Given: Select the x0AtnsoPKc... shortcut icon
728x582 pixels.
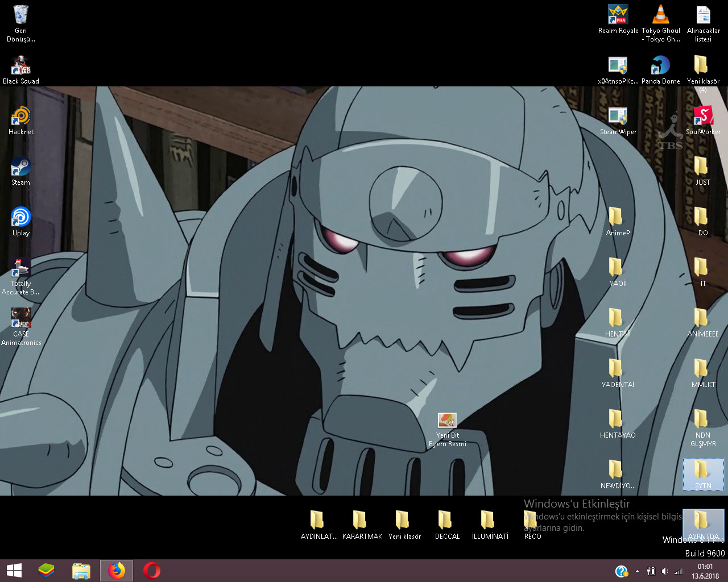Looking at the screenshot, I should (618, 69).
